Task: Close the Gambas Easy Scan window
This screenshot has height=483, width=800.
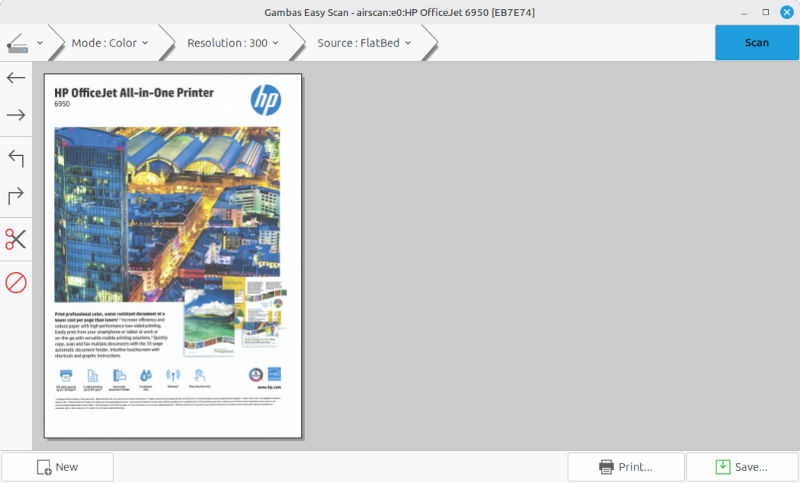Action: coord(786,12)
